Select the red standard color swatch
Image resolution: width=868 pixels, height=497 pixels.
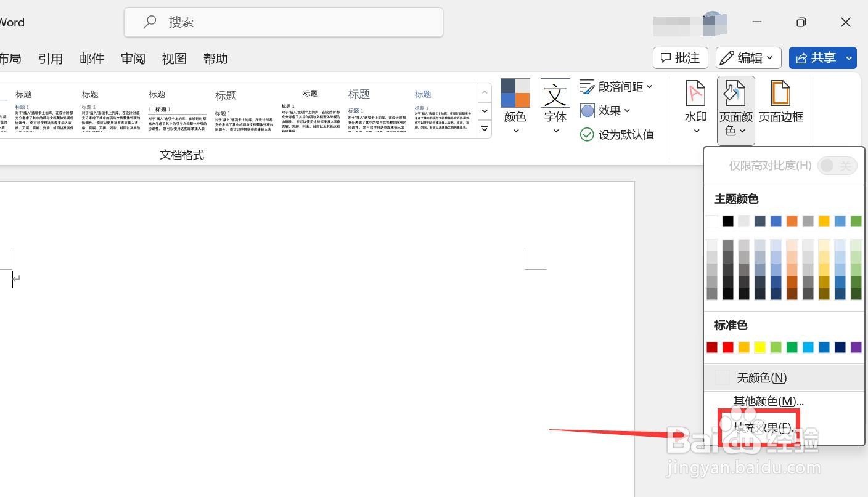pyautogui.click(x=727, y=347)
